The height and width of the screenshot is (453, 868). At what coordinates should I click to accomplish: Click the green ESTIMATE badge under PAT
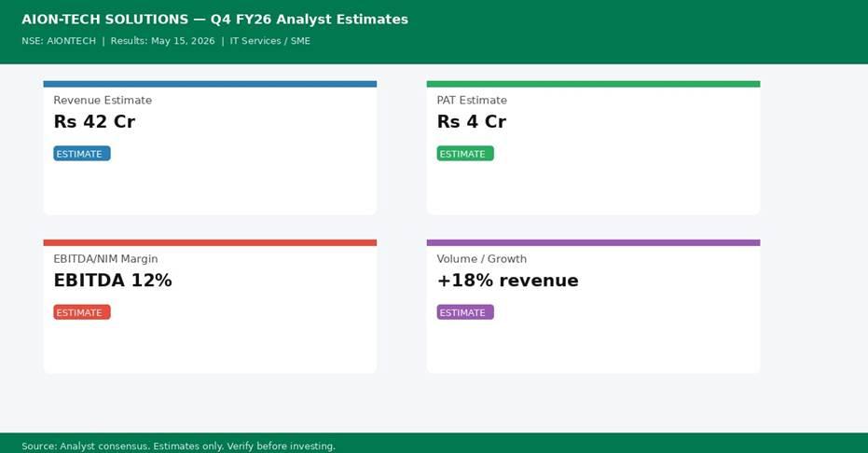(465, 154)
